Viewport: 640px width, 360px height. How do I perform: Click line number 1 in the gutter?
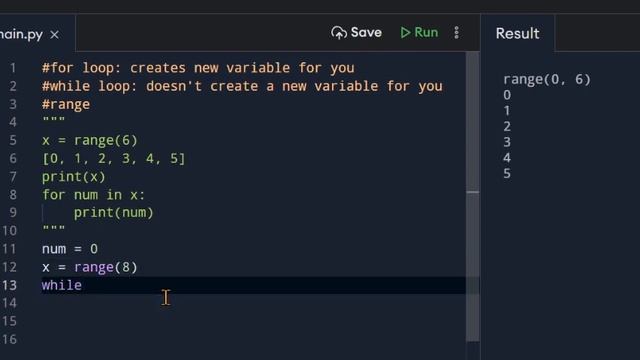click(x=13, y=68)
